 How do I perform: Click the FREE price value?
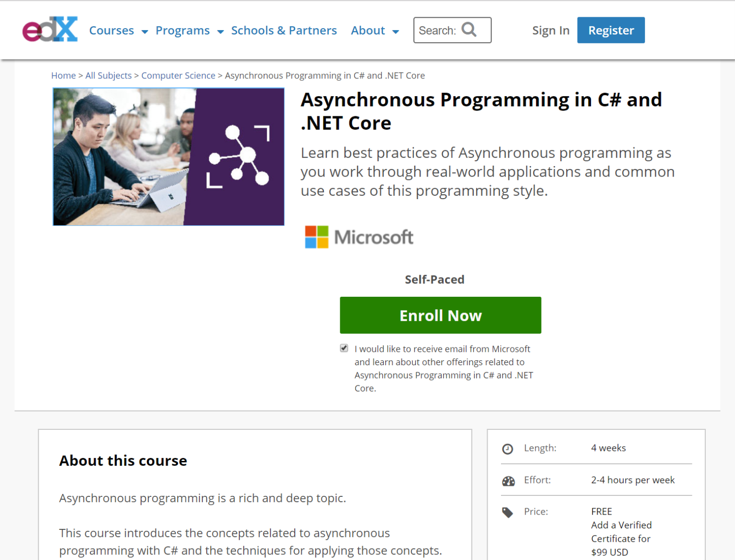click(x=601, y=512)
